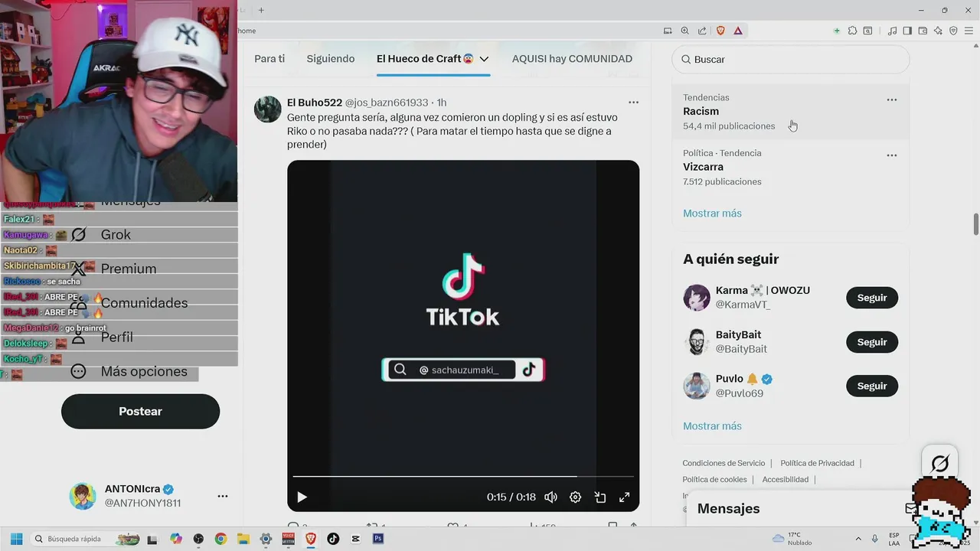This screenshot has width=980, height=551.
Task: Open the Brave Wallet icon
Action: click(923, 31)
